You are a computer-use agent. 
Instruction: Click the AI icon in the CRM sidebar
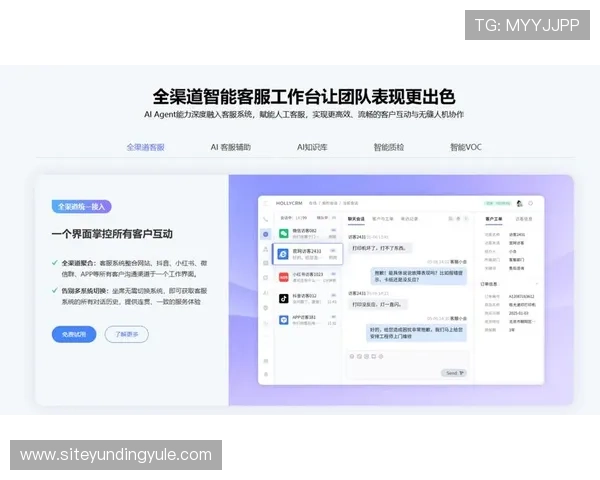[x=266, y=293]
